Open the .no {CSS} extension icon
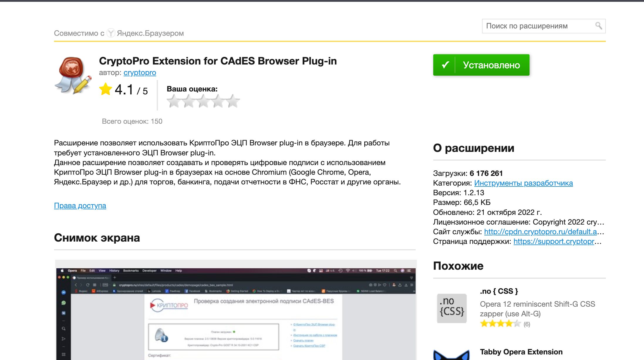The width and height of the screenshot is (644, 360). pyautogui.click(x=452, y=308)
